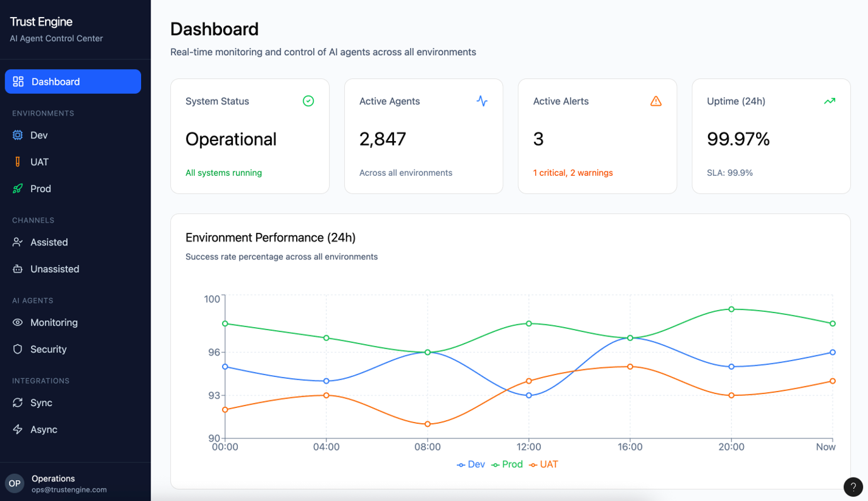This screenshot has height=501, width=868.
Task: Toggle the Prod series in chart legend
Action: tap(507, 464)
